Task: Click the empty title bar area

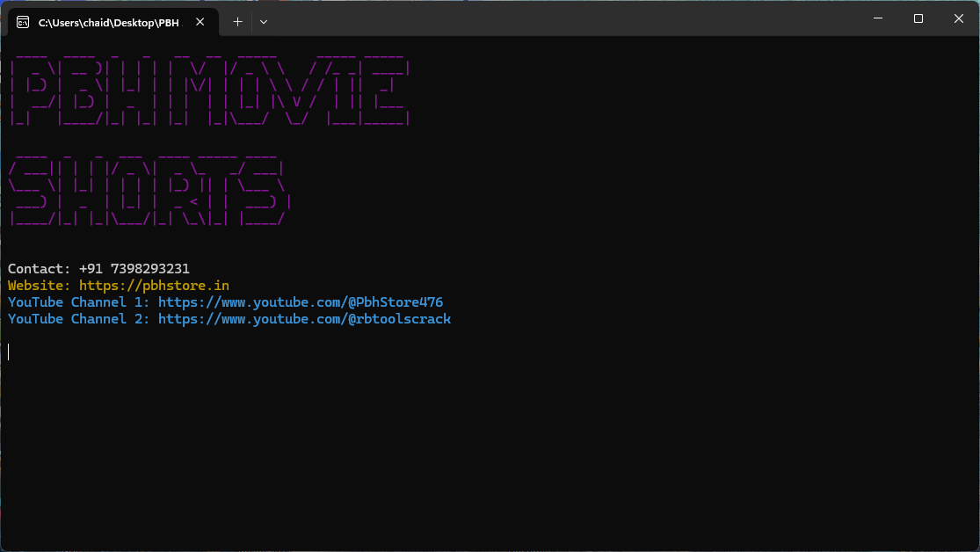Action: tap(563, 19)
